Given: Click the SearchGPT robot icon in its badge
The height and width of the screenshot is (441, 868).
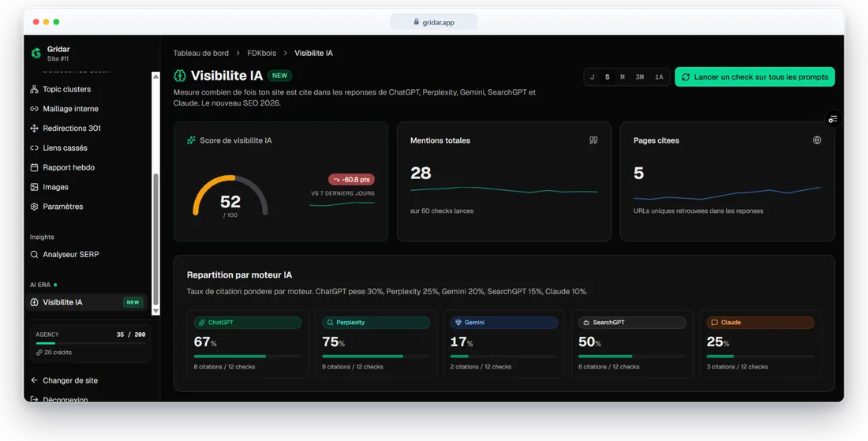Looking at the screenshot, I should click(587, 323).
